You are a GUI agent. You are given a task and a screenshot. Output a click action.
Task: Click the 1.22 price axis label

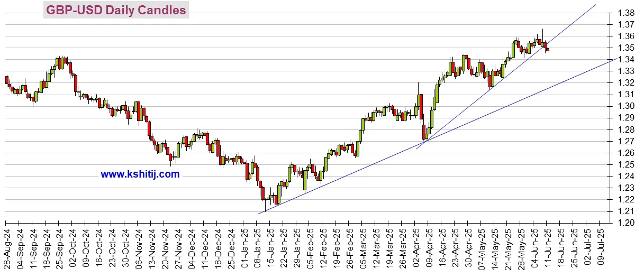pyautogui.click(x=626, y=199)
